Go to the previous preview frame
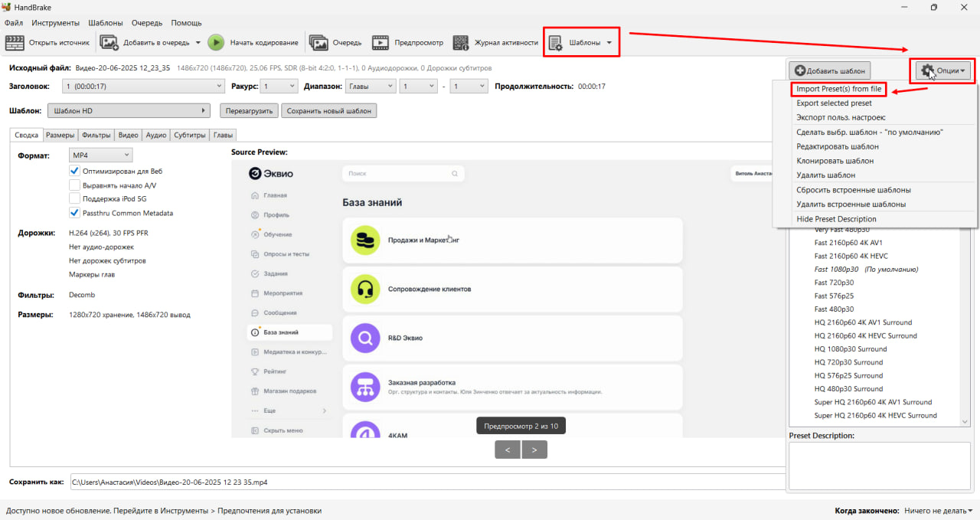 click(x=508, y=450)
